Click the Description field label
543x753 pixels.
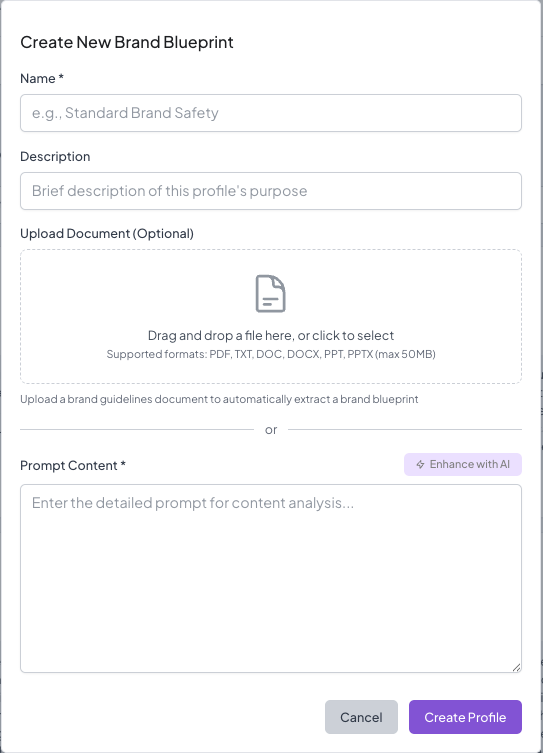point(55,157)
